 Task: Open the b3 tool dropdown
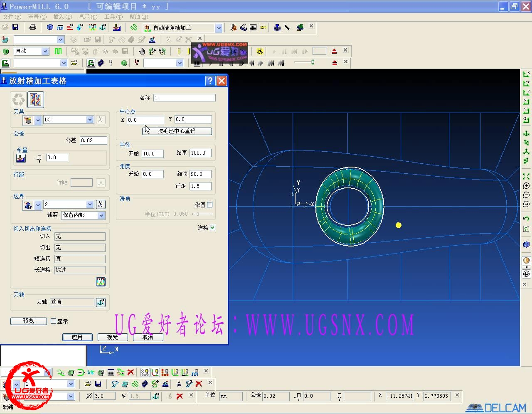(x=90, y=120)
